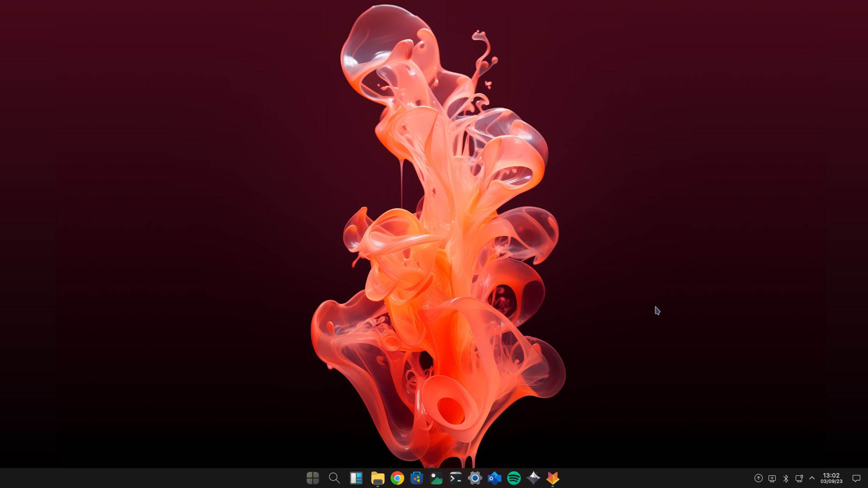Open Spotify from the taskbar
This screenshot has height=488, width=868.
click(x=514, y=478)
